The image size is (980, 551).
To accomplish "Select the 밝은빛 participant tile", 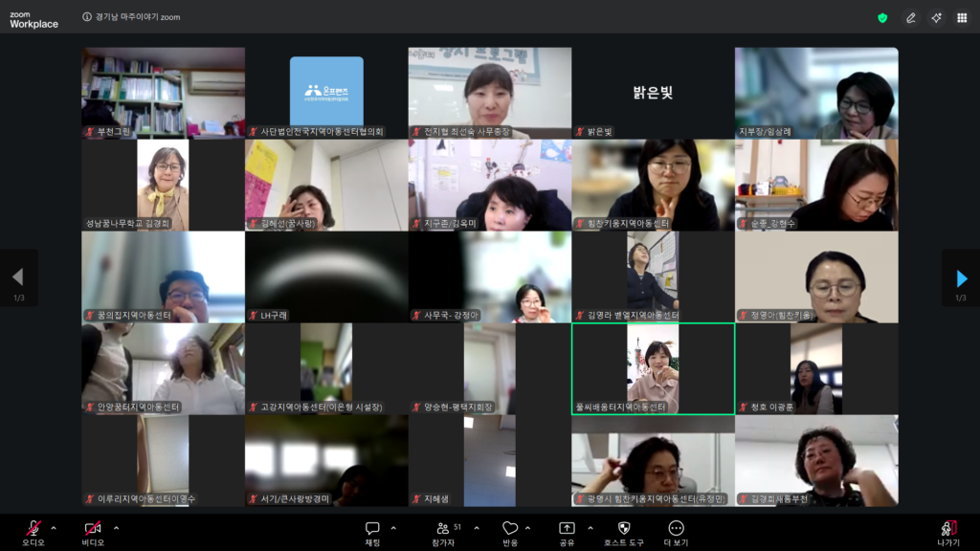I will 653,93.
